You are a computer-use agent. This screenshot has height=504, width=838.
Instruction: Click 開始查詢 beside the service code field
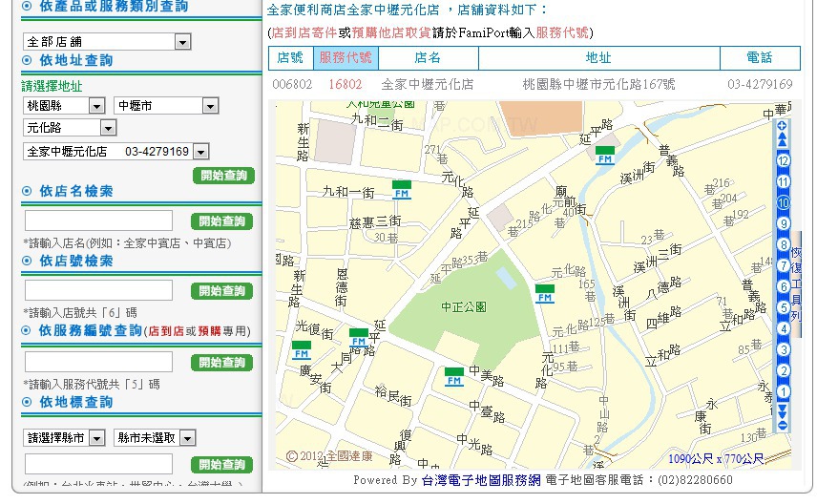click(221, 363)
